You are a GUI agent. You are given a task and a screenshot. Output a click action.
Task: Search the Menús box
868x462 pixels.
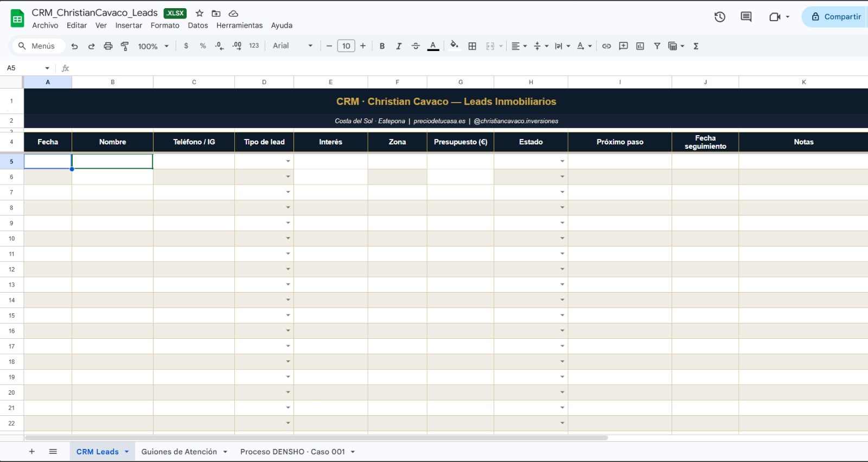(38, 46)
